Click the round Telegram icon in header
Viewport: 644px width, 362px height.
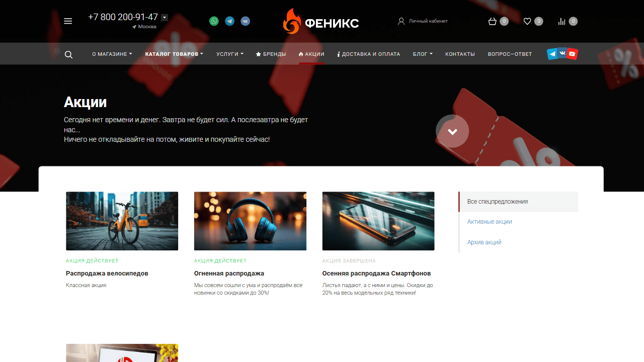(x=229, y=21)
